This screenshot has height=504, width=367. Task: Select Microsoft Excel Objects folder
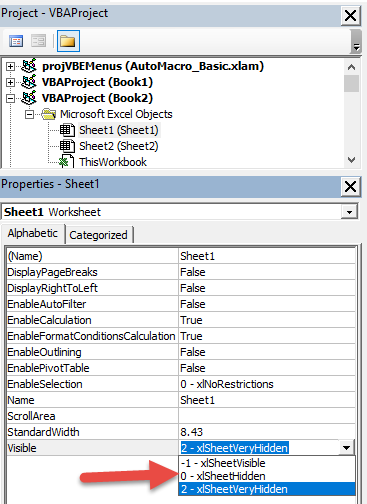(116, 114)
